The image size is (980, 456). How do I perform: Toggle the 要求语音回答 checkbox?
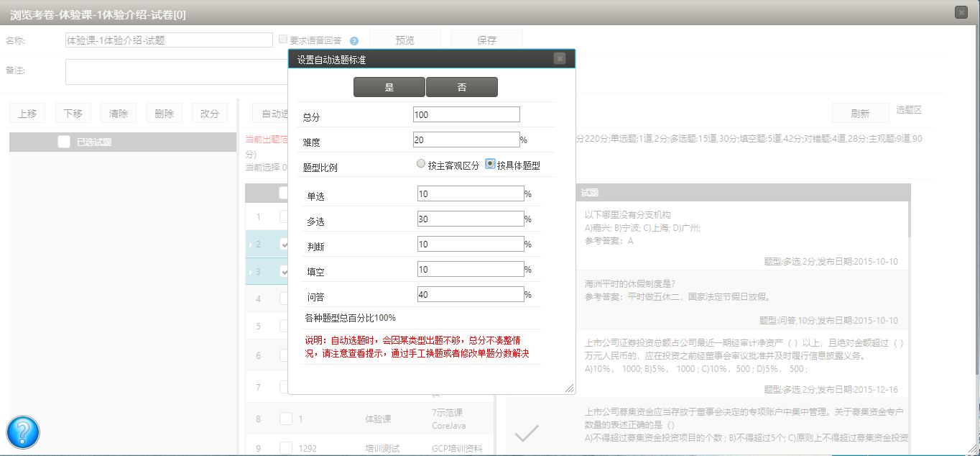[x=283, y=40]
